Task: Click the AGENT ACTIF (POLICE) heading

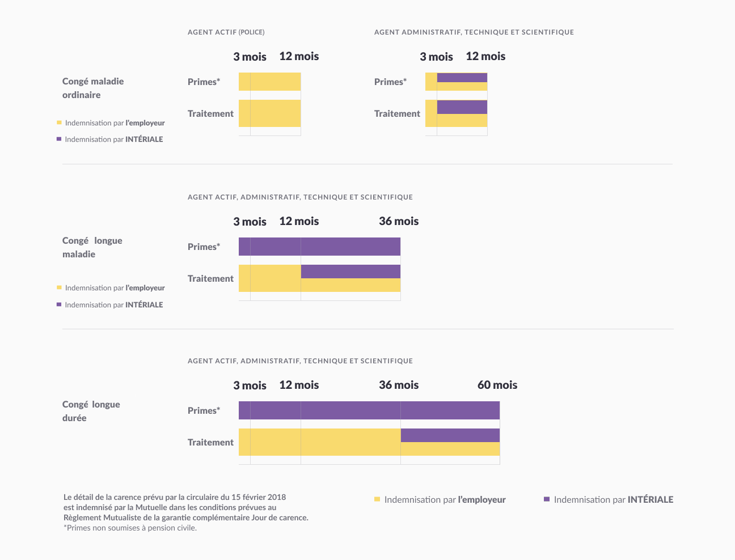Action: [226, 32]
